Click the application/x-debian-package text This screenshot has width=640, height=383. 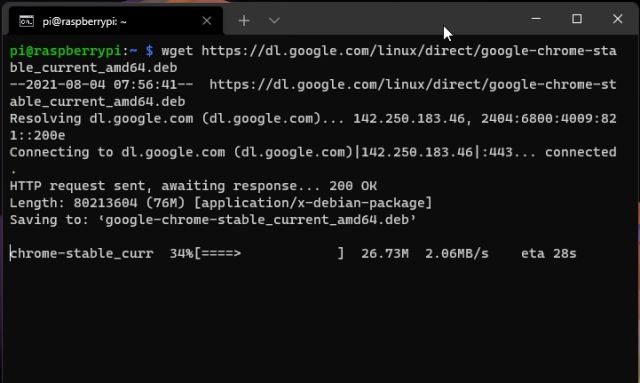[x=313, y=203]
